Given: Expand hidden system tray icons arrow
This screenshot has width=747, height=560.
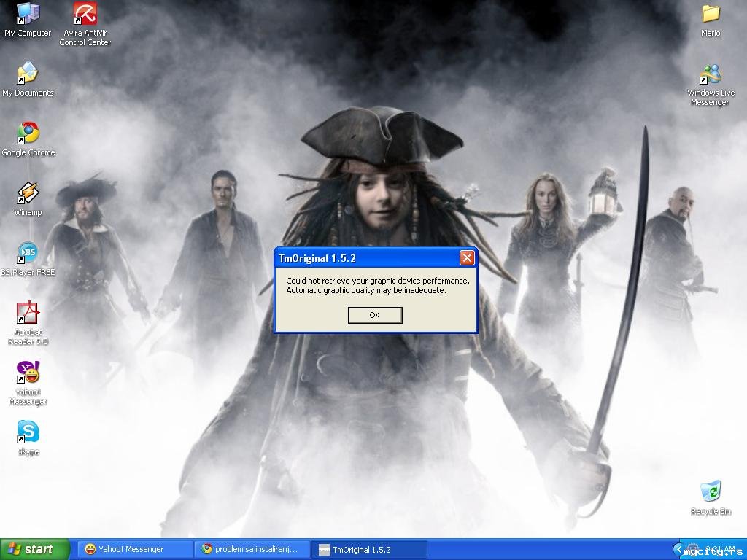Looking at the screenshot, I should [x=678, y=550].
